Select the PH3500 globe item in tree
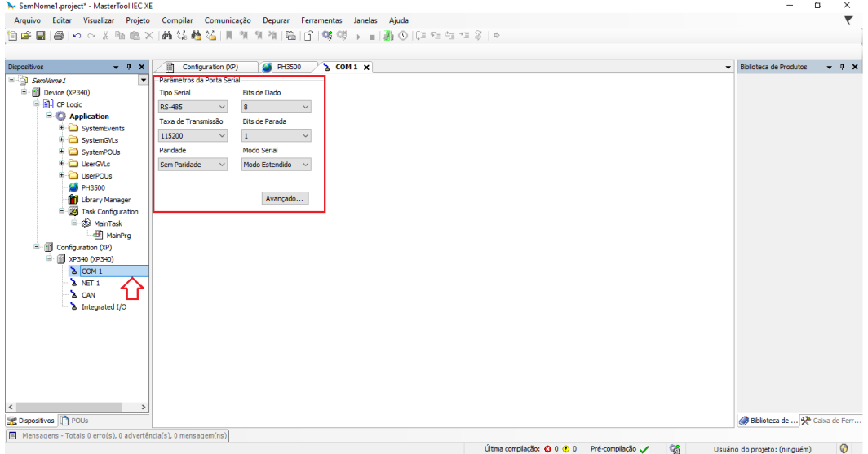 [92, 187]
